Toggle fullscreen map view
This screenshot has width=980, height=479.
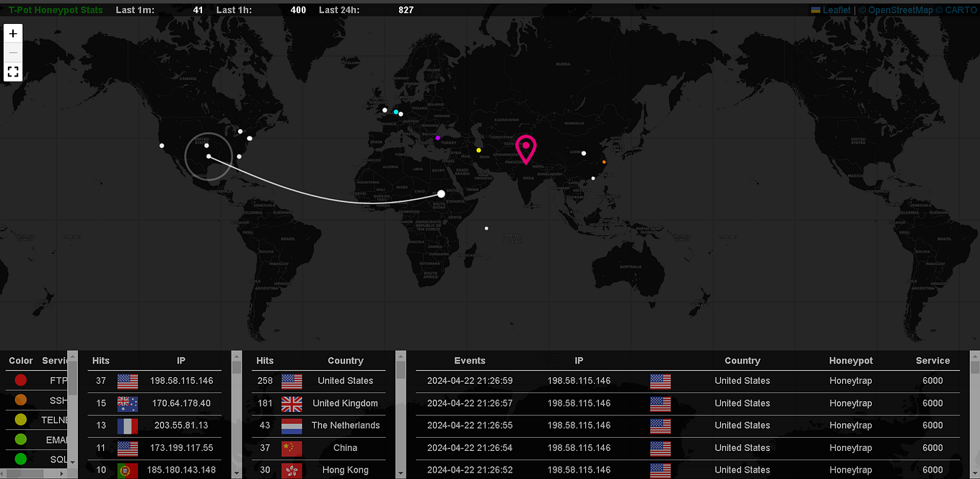(x=13, y=72)
